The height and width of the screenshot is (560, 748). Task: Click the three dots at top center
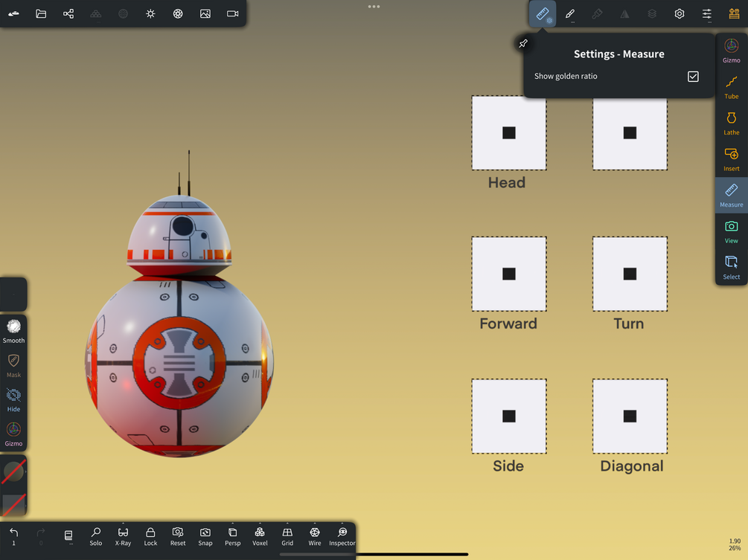click(374, 7)
